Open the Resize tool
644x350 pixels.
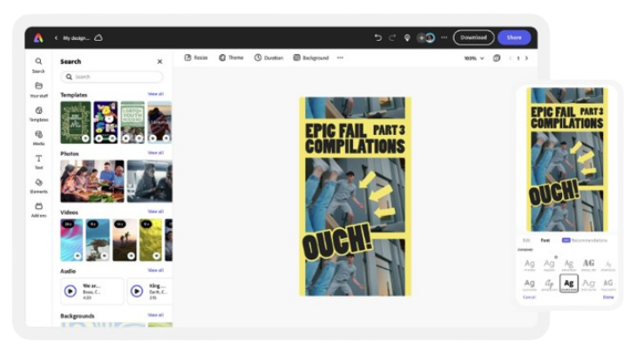[x=196, y=57]
